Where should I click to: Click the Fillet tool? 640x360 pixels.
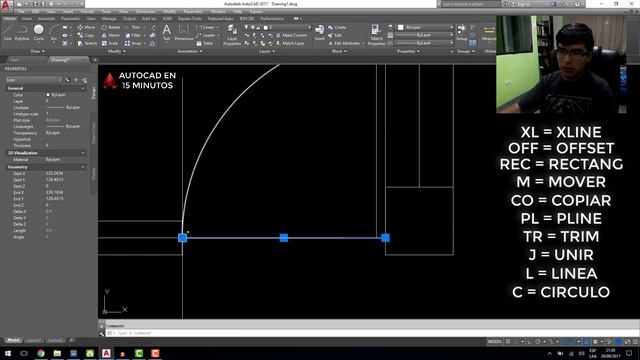pos(132,36)
